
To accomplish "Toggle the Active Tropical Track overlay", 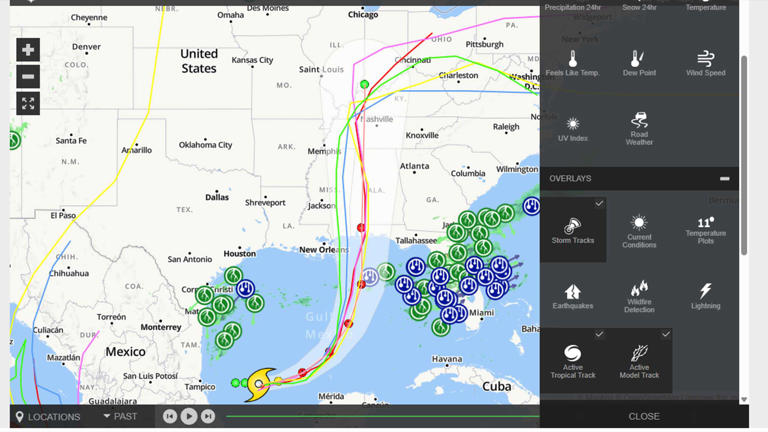I will [573, 361].
